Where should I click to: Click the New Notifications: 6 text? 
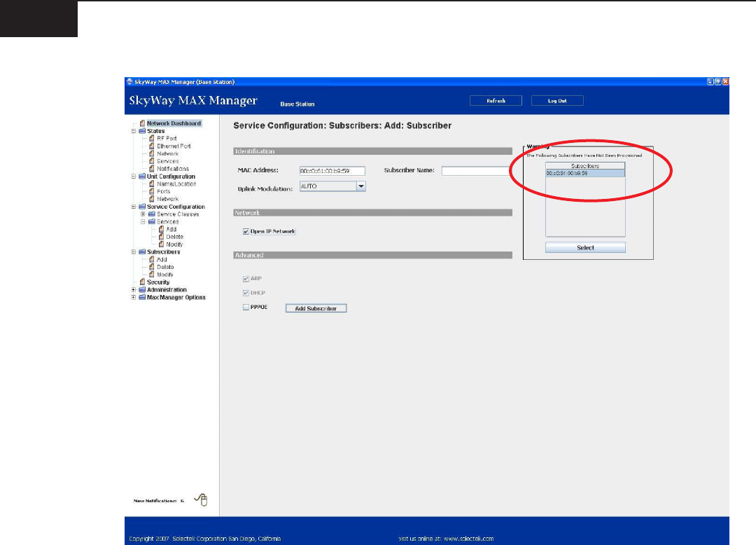pyautogui.click(x=159, y=501)
